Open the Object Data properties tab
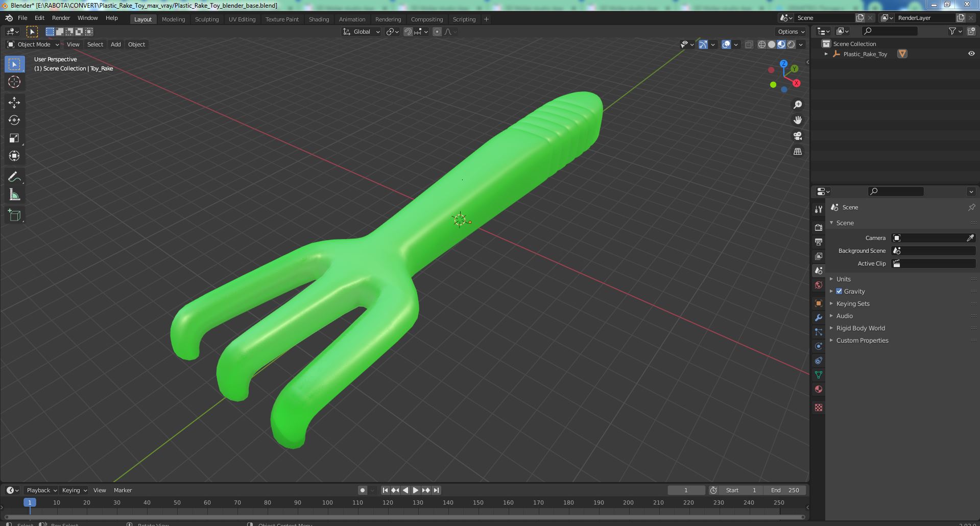 pyautogui.click(x=819, y=375)
